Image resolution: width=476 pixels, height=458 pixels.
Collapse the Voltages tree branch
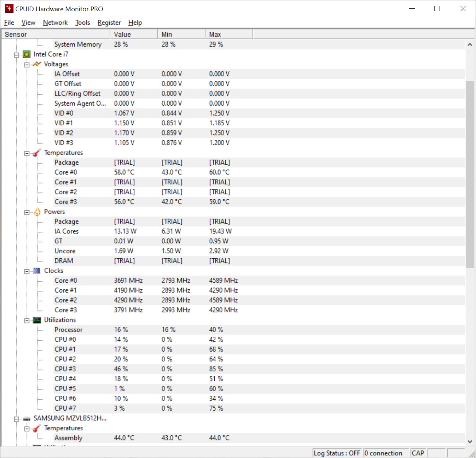27,65
